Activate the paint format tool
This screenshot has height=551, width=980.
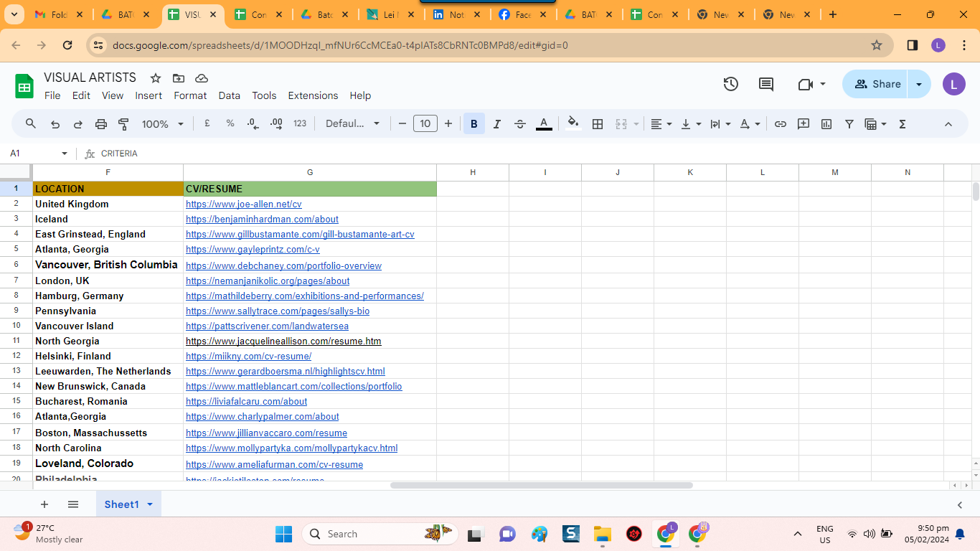click(123, 124)
